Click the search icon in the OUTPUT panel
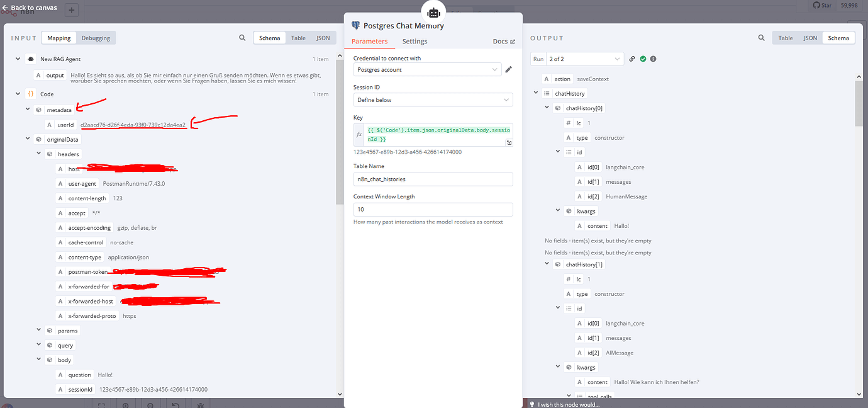 click(761, 38)
